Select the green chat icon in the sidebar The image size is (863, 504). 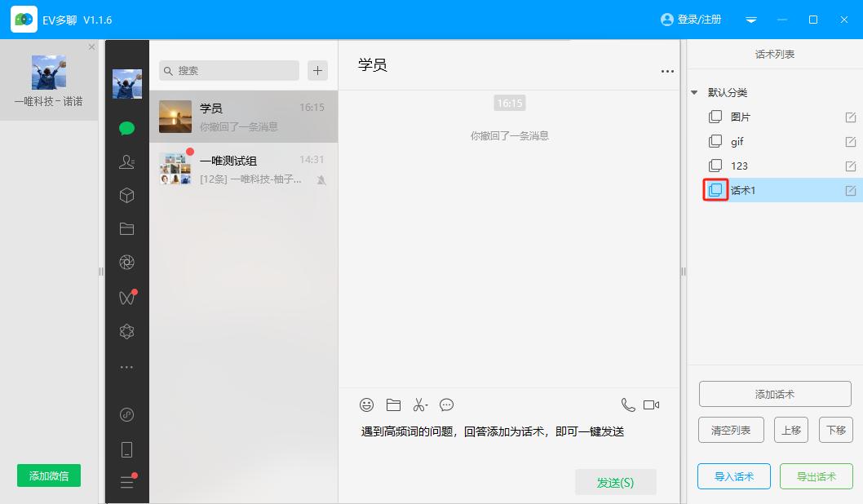pos(126,128)
